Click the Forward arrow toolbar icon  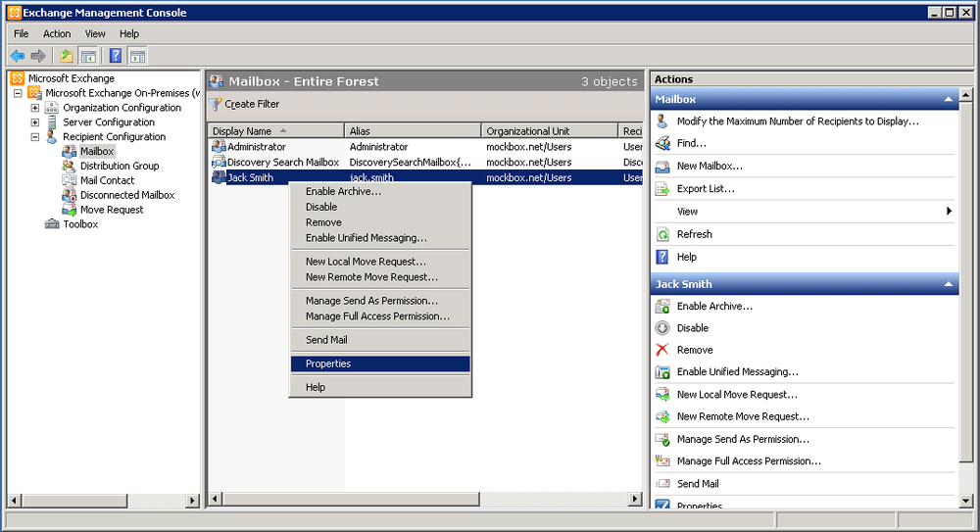(38, 56)
